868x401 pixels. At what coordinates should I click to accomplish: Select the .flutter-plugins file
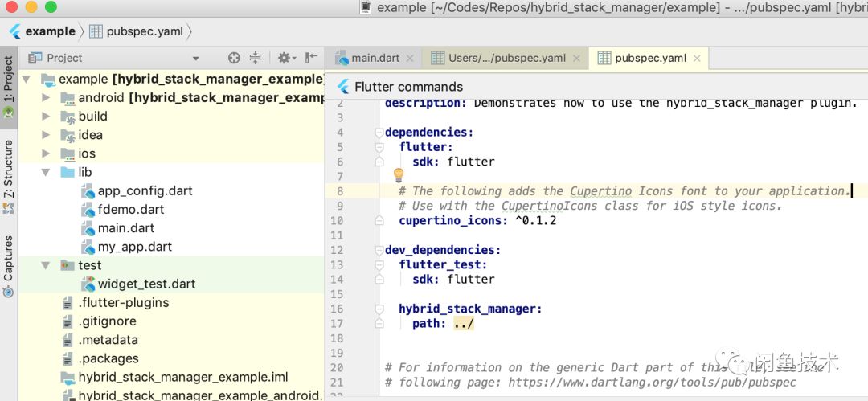(x=124, y=303)
